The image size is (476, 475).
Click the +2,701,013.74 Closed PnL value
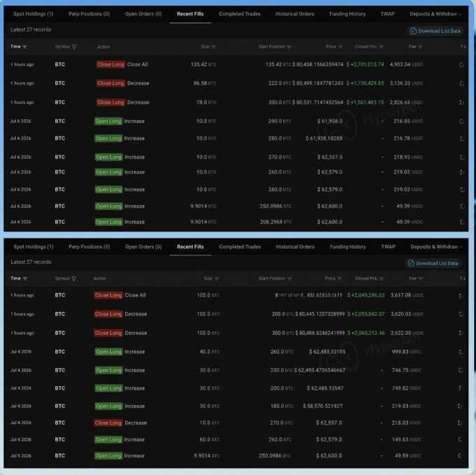(365, 64)
